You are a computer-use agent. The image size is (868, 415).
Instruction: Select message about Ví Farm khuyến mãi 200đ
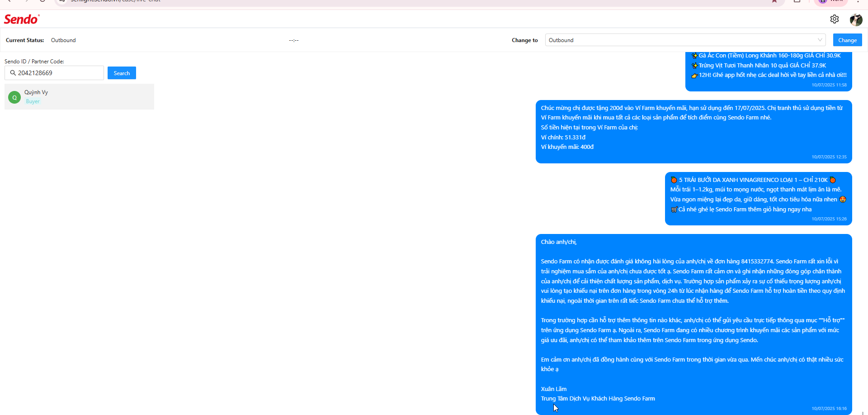pyautogui.click(x=694, y=132)
